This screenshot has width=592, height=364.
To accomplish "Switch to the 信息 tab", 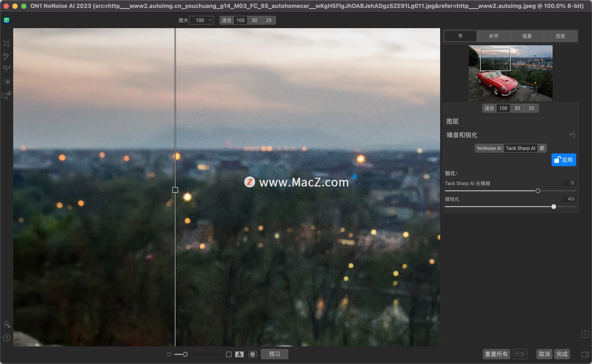I will tap(527, 36).
